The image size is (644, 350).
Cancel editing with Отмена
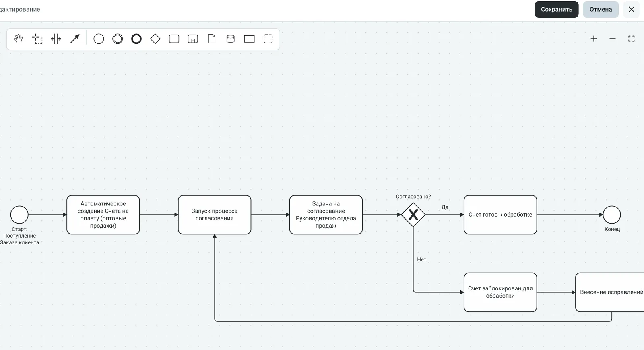point(601,10)
